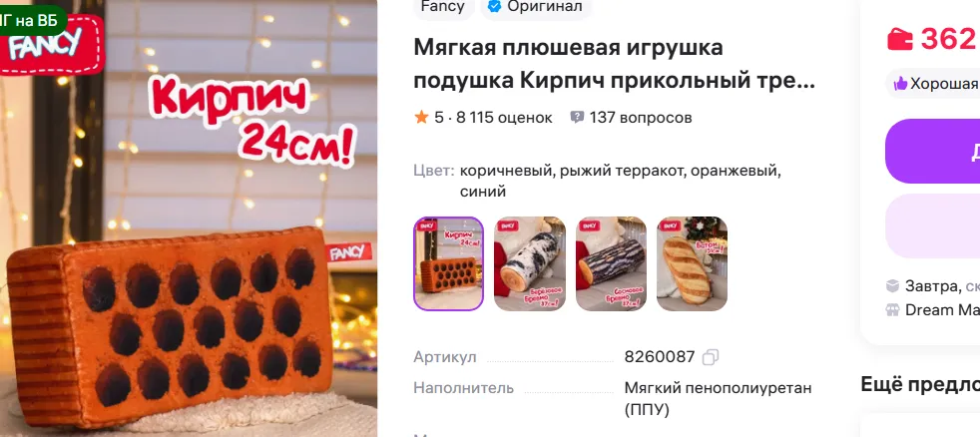Click the dark purple add-to-cart button

pos(932,151)
